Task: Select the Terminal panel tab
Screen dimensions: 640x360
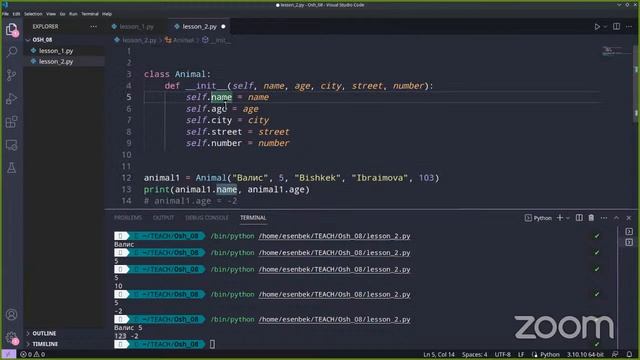Action: [253, 218]
